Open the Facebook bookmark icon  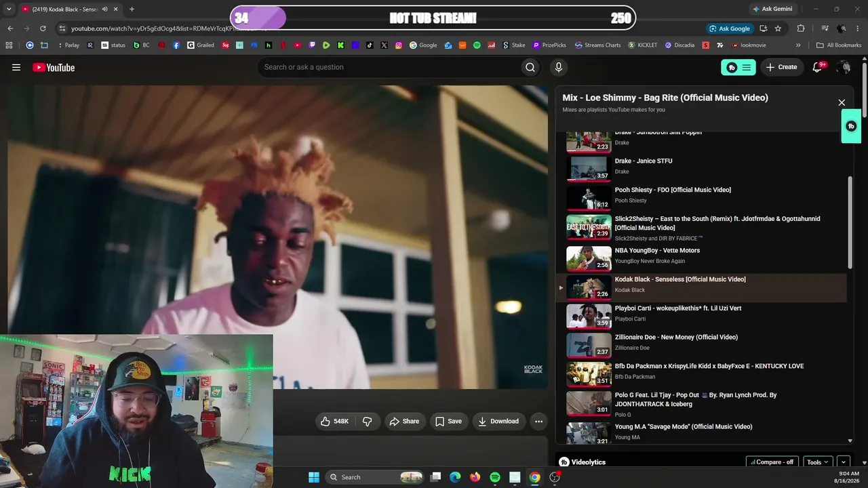point(176,45)
